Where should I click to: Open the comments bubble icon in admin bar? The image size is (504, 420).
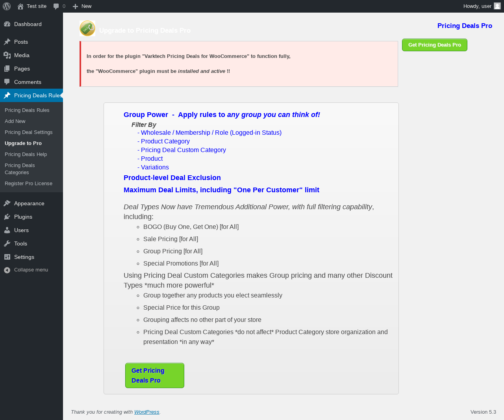coord(56,6)
